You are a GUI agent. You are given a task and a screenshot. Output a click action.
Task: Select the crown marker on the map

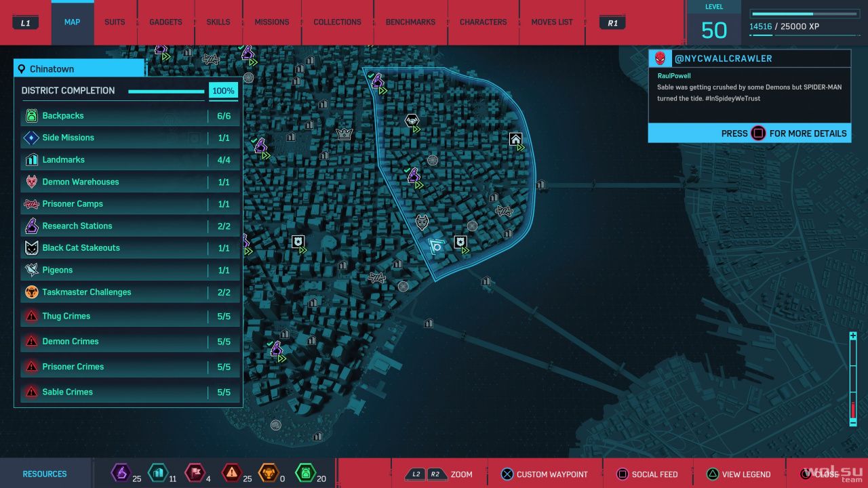coord(344,134)
